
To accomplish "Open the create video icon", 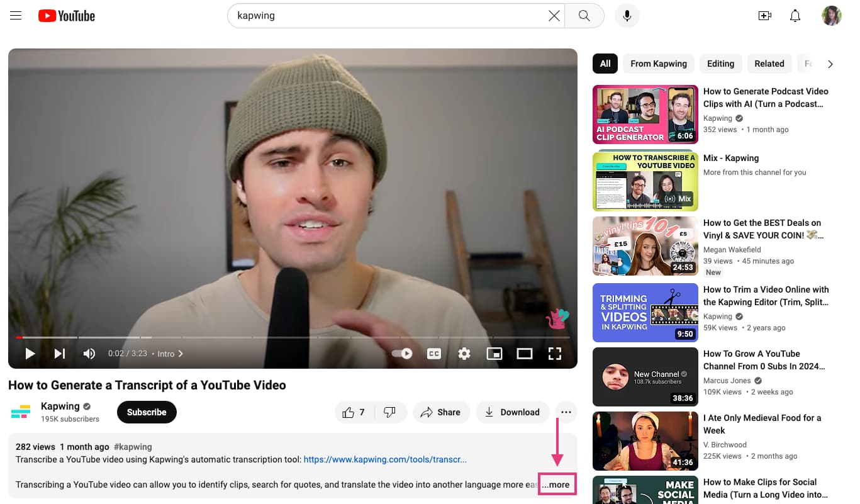I will coord(764,16).
